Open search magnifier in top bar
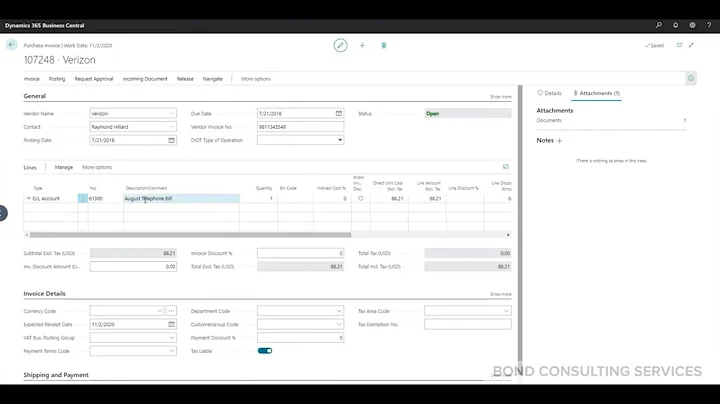The image size is (720, 404). point(659,25)
